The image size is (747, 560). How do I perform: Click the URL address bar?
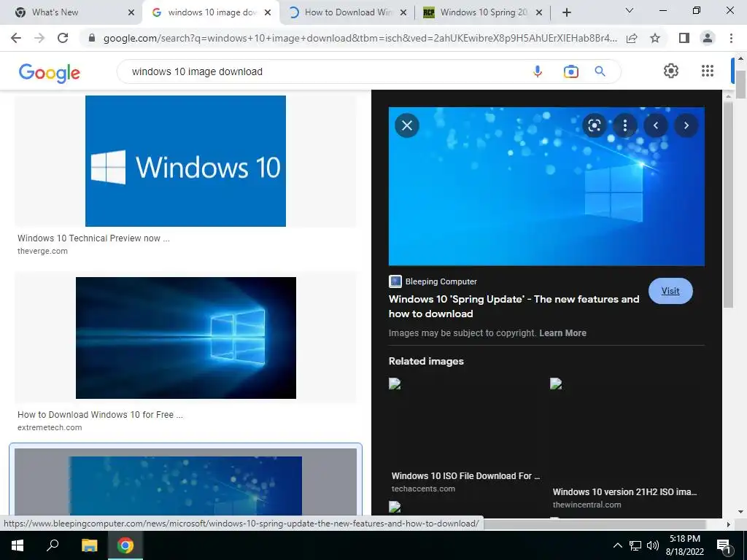360,38
